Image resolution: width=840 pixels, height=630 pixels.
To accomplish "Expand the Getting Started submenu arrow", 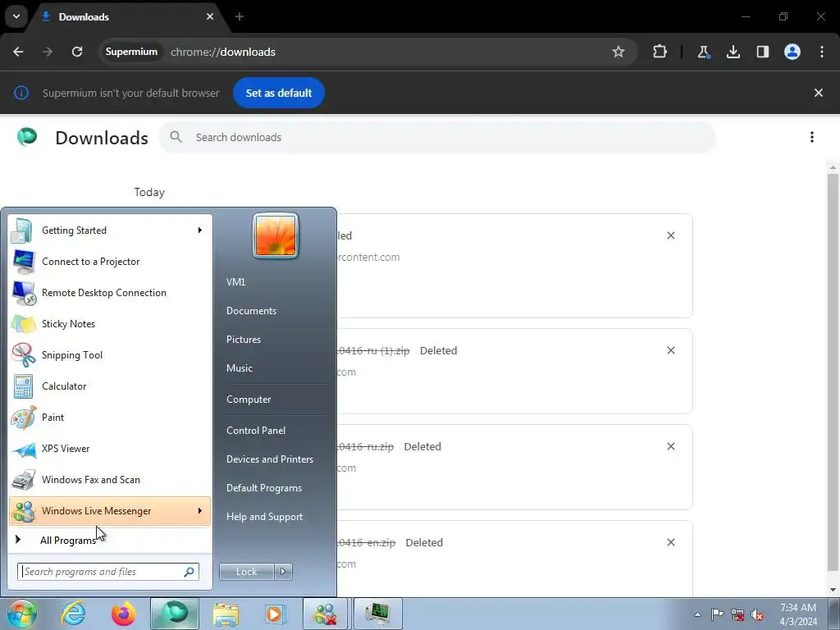I will tap(200, 231).
